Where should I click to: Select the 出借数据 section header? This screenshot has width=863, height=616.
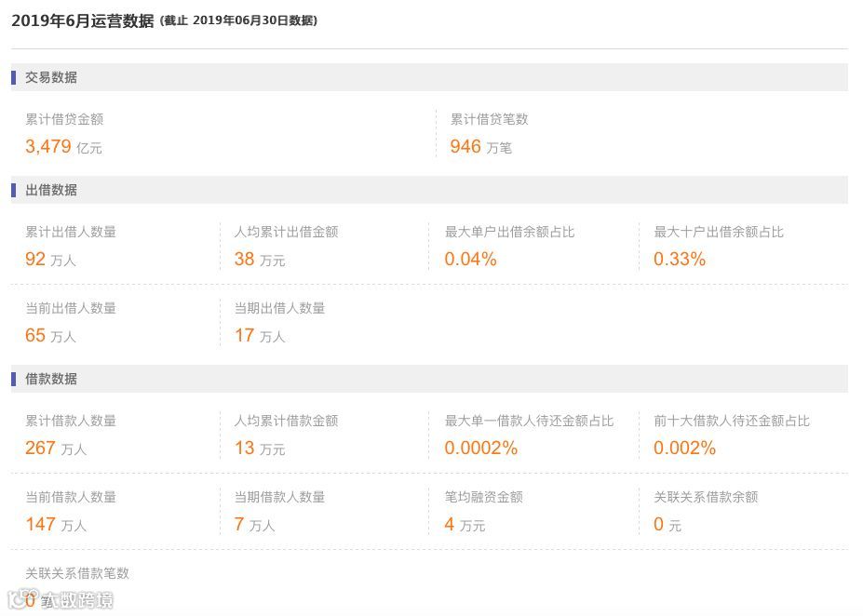[51, 190]
